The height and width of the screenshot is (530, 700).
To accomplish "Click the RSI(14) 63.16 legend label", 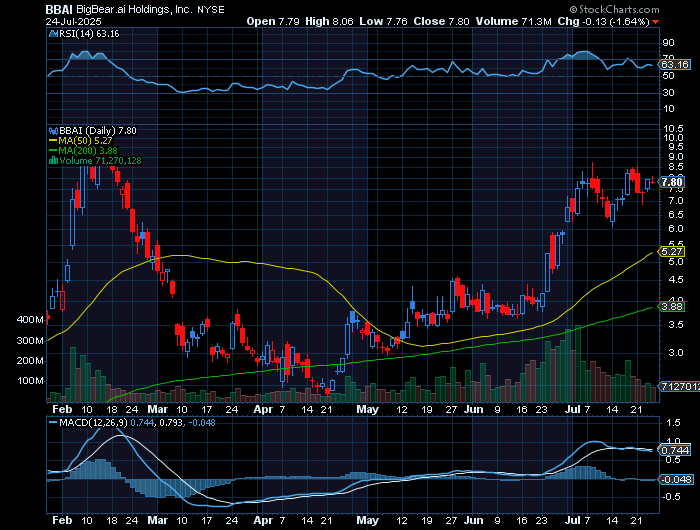I will coord(89,33).
